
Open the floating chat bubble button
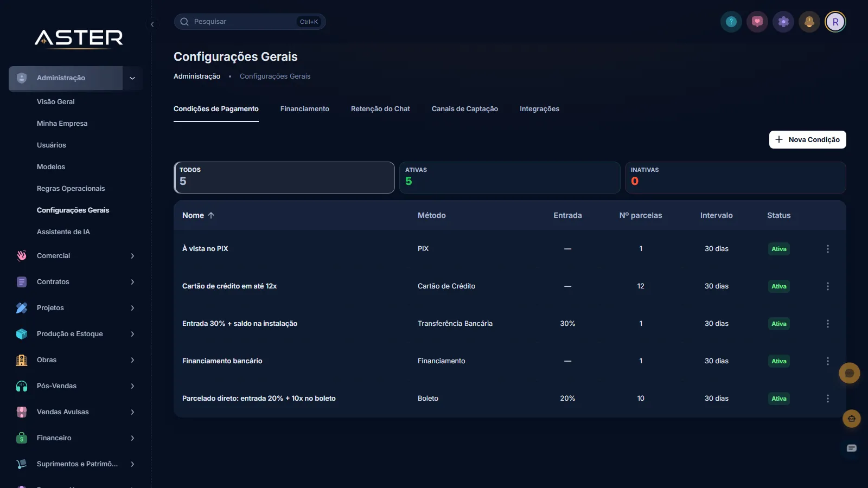pyautogui.click(x=850, y=373)
